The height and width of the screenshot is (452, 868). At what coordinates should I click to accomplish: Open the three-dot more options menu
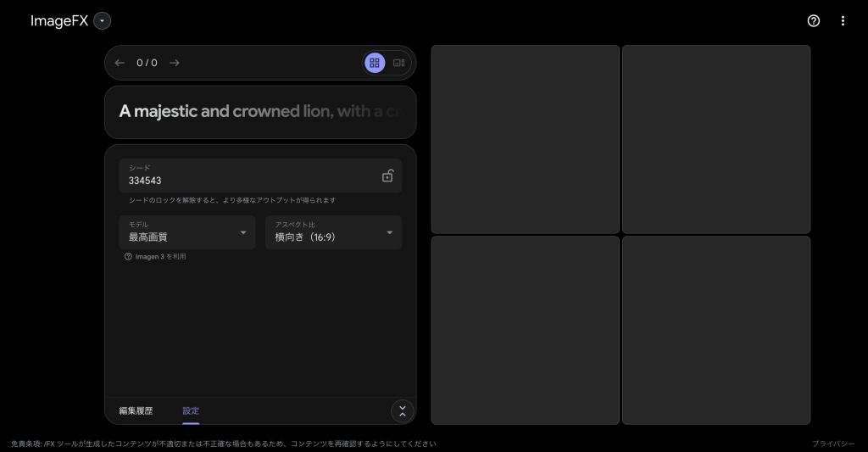coord(843,21)
